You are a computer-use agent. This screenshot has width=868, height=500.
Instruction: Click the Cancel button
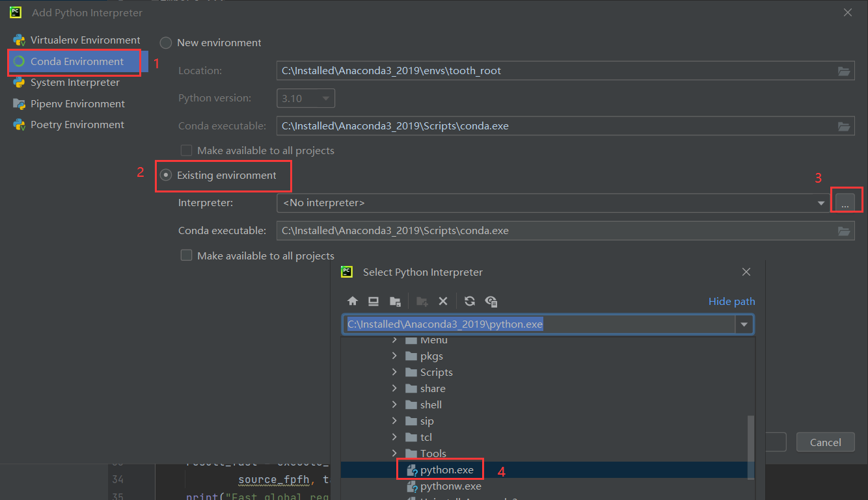(x=825, y=442)
